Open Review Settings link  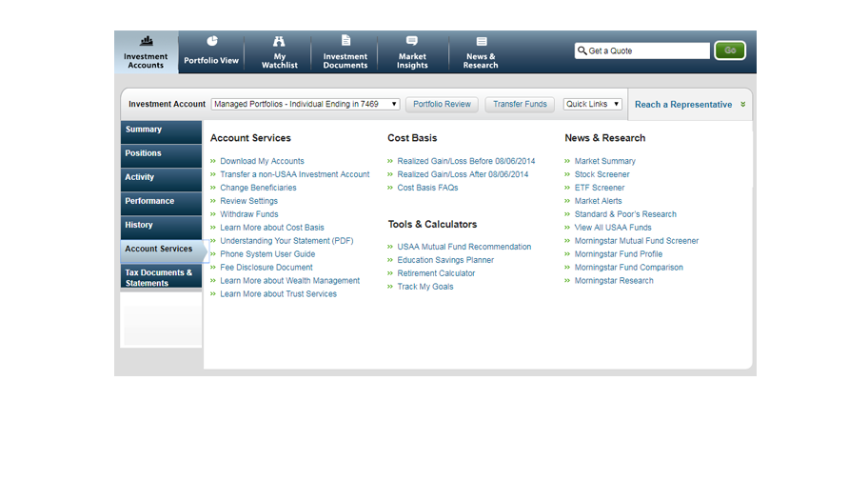248,201
